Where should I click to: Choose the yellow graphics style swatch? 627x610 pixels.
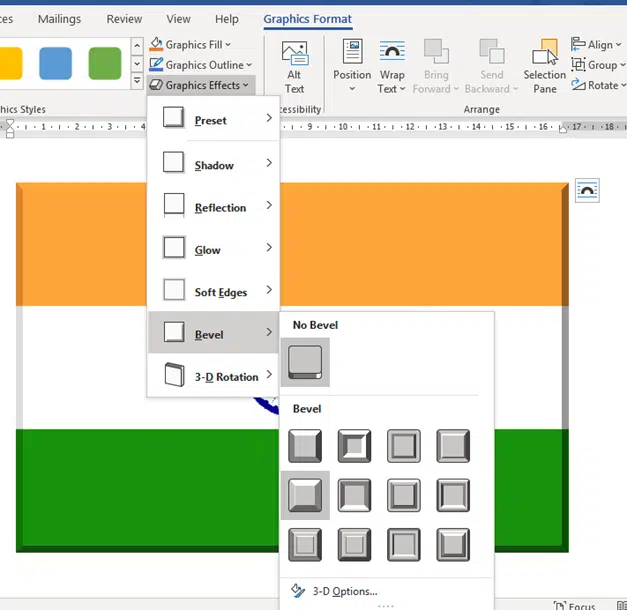[x=11, y=63]
